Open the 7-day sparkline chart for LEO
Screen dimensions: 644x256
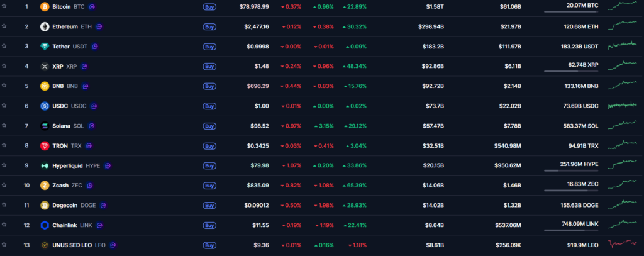pyautogui.click(x=623, y=244)
